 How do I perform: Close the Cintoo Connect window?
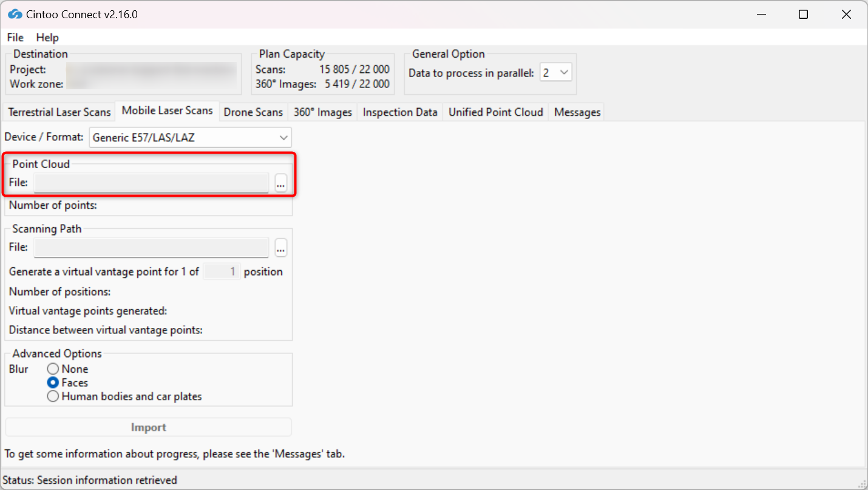pos(846,14)
